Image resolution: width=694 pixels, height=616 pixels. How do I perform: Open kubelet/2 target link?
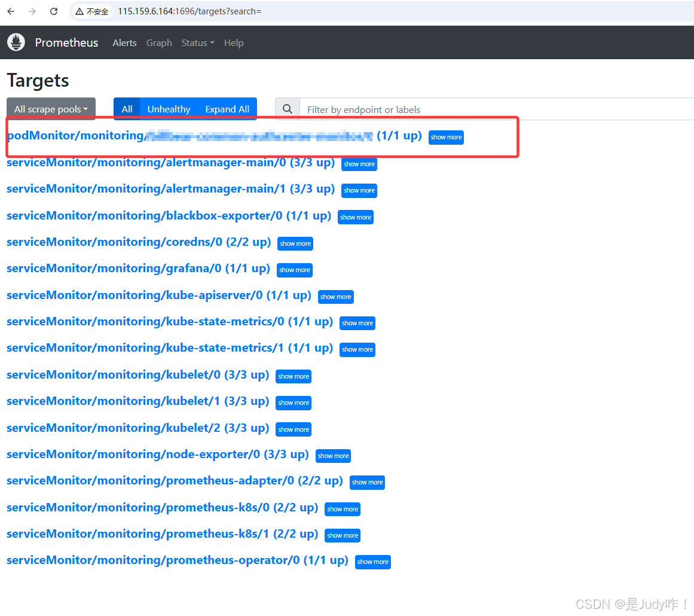pyautogui.click(x=137, y=428)
